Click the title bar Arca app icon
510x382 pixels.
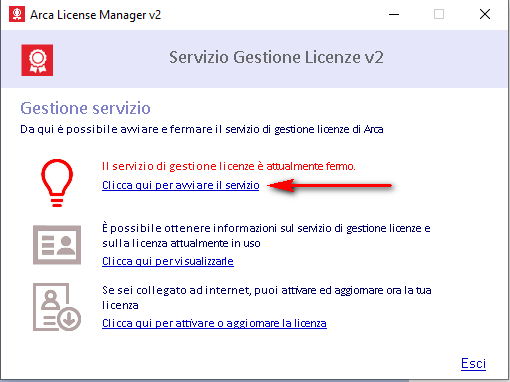coord(17,14)
